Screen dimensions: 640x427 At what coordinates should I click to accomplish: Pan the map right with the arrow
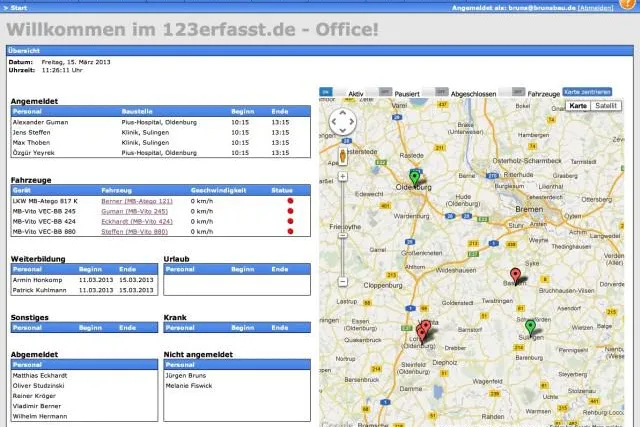352,122
